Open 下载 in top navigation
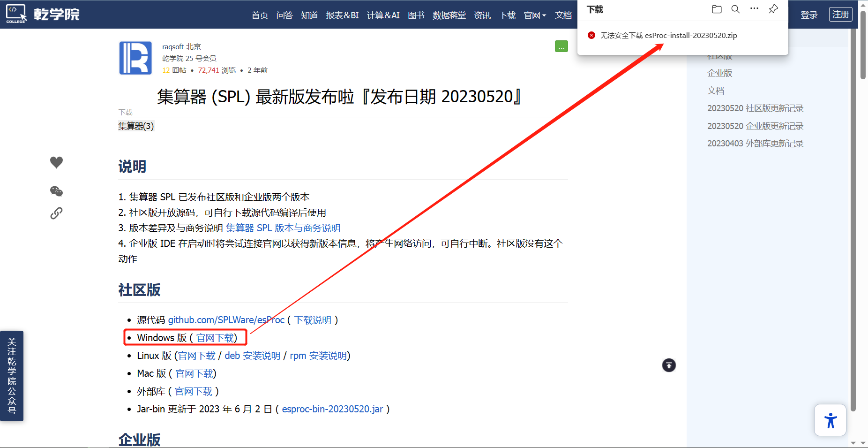Image resolution: width=868 pixels, height=448 pixels. [507, 15]
